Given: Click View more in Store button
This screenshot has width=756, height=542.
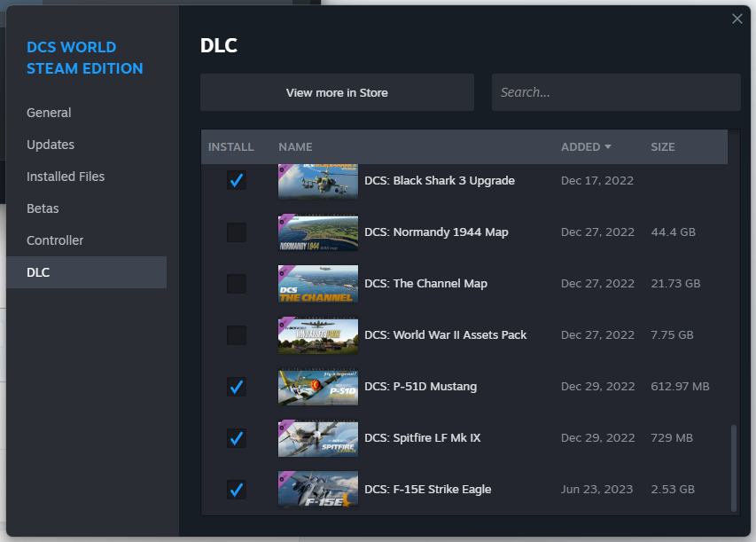Looking at the screenshot, I should (x=337, y=92).
